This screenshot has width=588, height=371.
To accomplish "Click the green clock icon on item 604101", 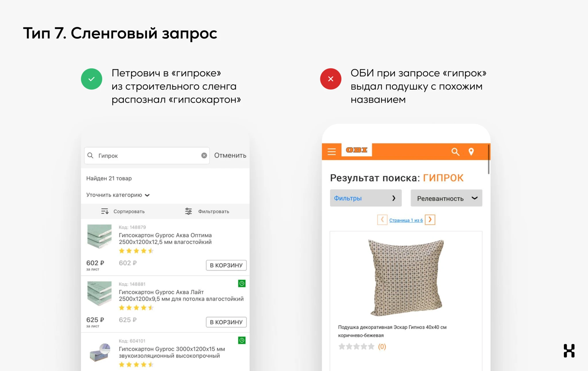I will [x=242, y=340].
